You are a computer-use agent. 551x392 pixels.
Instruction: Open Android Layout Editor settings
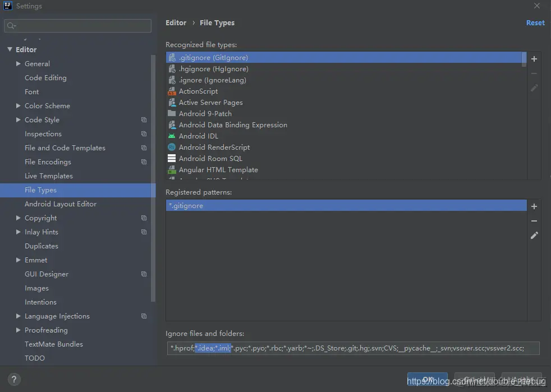coord(61,204)
